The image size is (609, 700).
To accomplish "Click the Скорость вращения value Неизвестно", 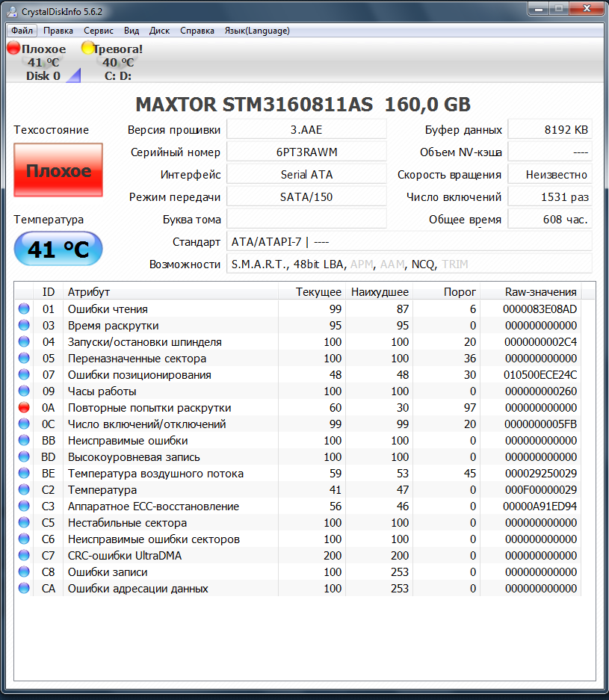I will [x=550, y=174].
